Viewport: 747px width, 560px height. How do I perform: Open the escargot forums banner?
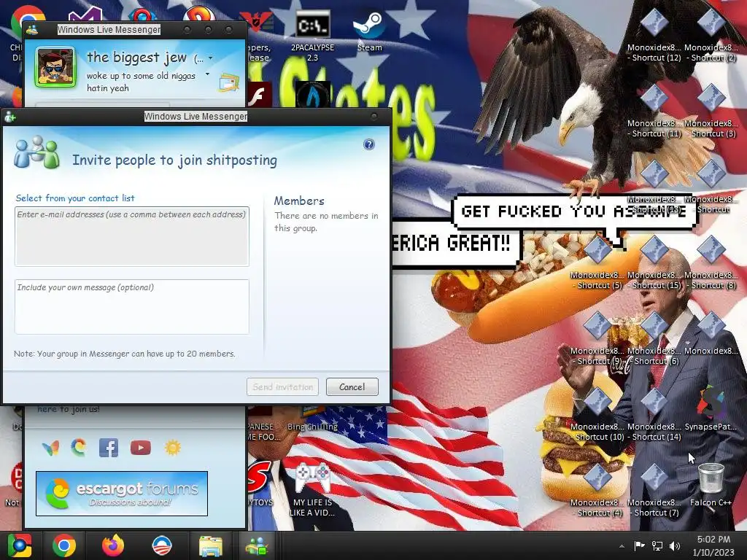pos(122,494)
